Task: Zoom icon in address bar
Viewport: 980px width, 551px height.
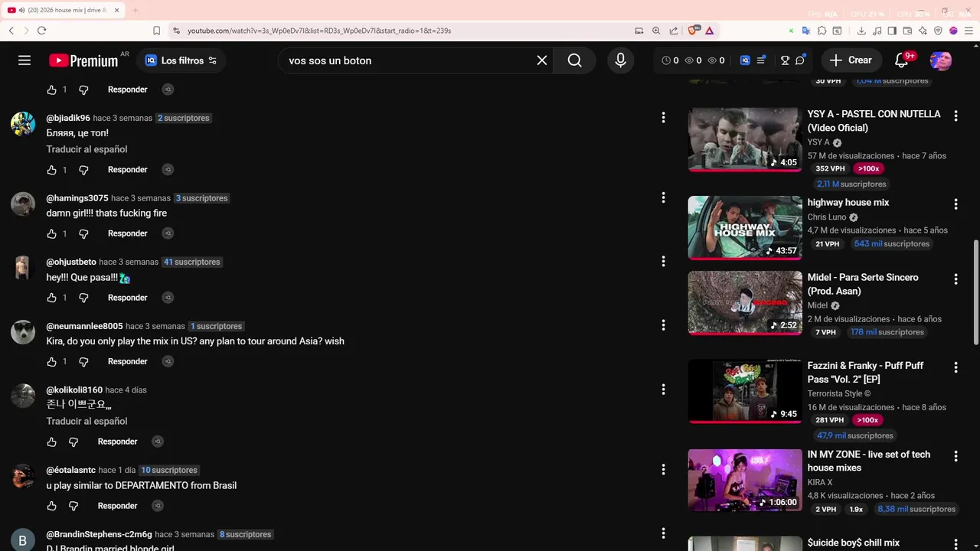Action: click(x=656, y=31)
